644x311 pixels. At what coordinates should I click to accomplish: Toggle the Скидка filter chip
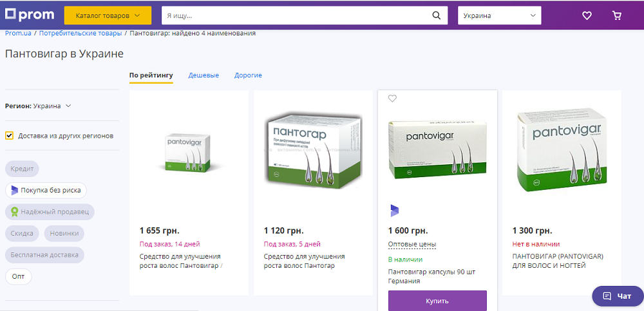coord(22,233)
